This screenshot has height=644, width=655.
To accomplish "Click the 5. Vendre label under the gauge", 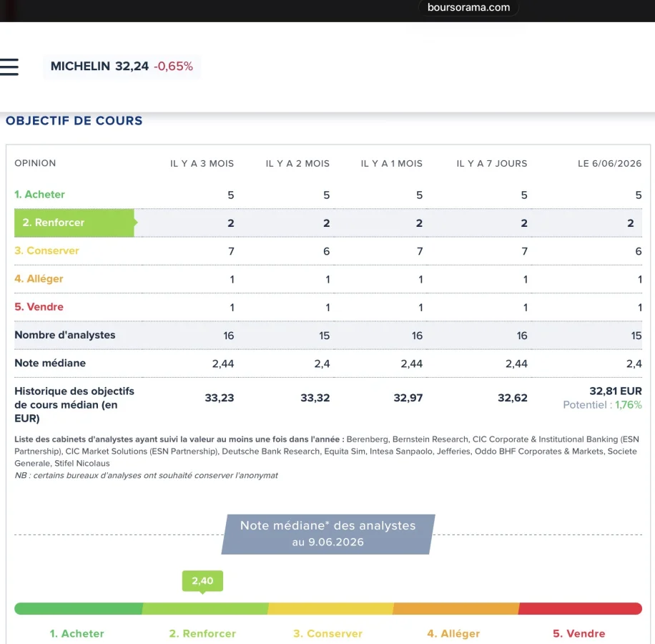I will [579, 633].
